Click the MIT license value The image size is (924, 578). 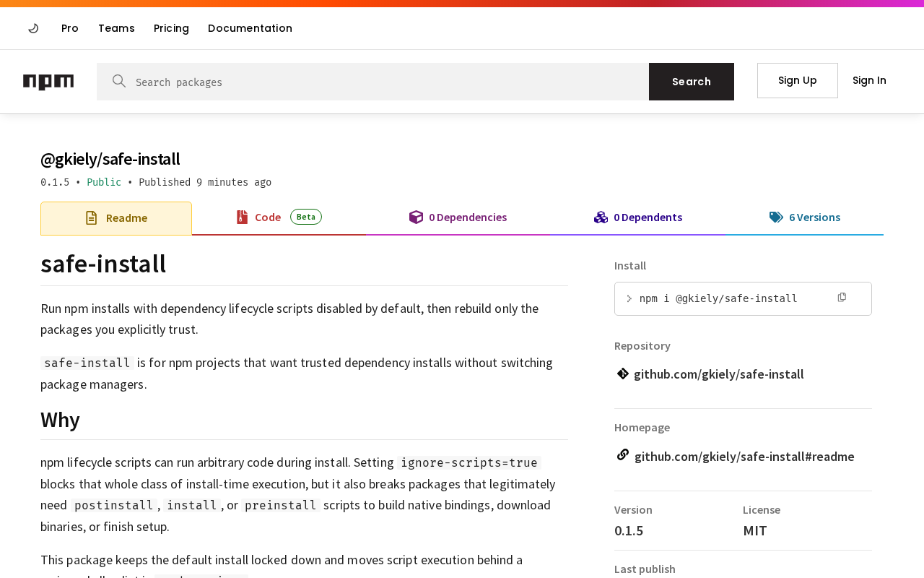pos(755,530)
